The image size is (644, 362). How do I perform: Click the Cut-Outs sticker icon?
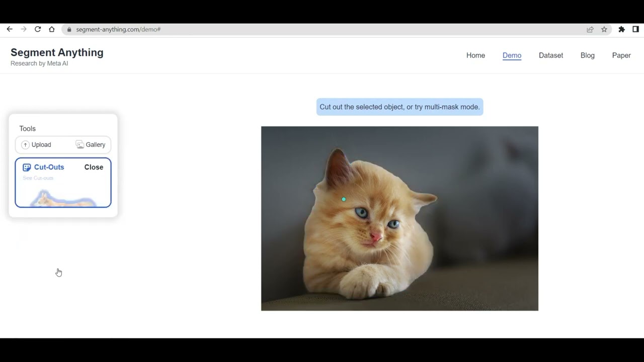pyautogui.click(x=27, y=167)
